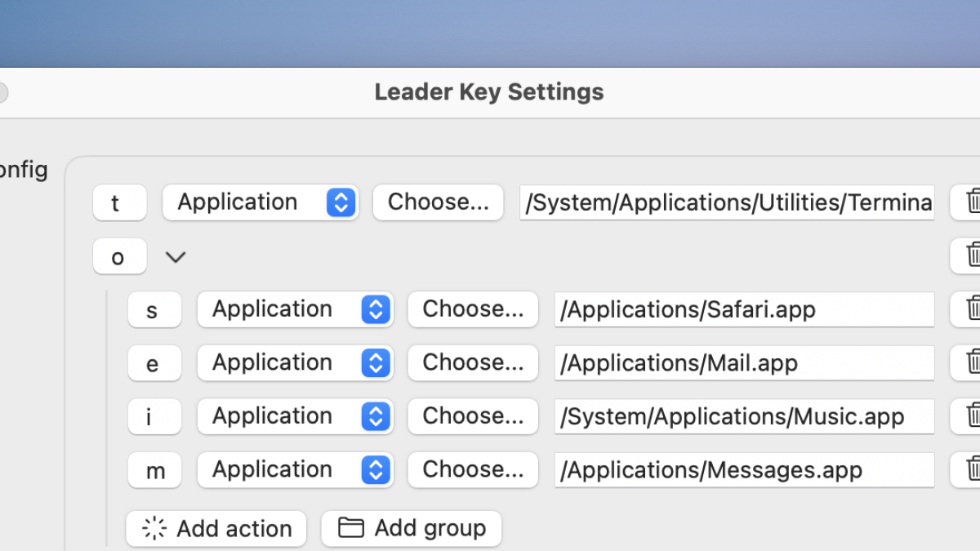Trash the Messages.app shortcut
This screenshot has height=551, width=980.
coord(970,469)
